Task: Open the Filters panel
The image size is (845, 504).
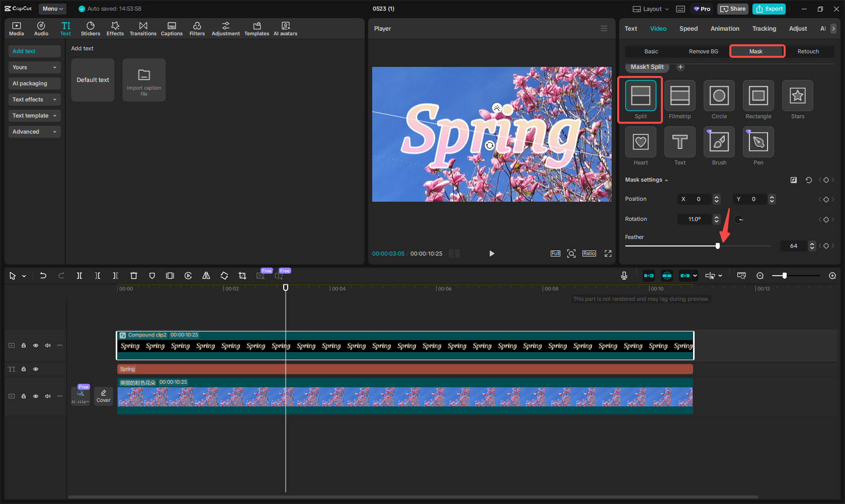Action: (x=197, y=29)
